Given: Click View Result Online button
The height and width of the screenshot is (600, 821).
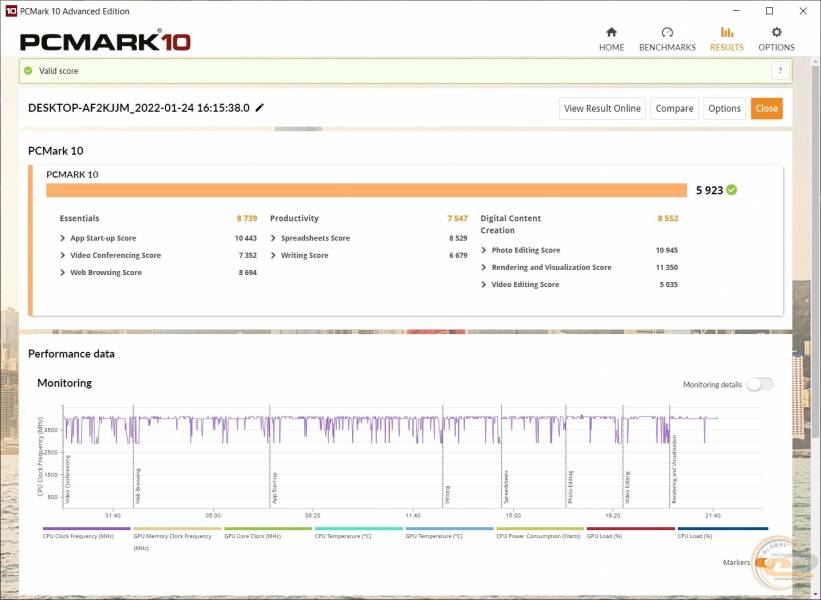Looking at the screenshot, I should [602, 108].
